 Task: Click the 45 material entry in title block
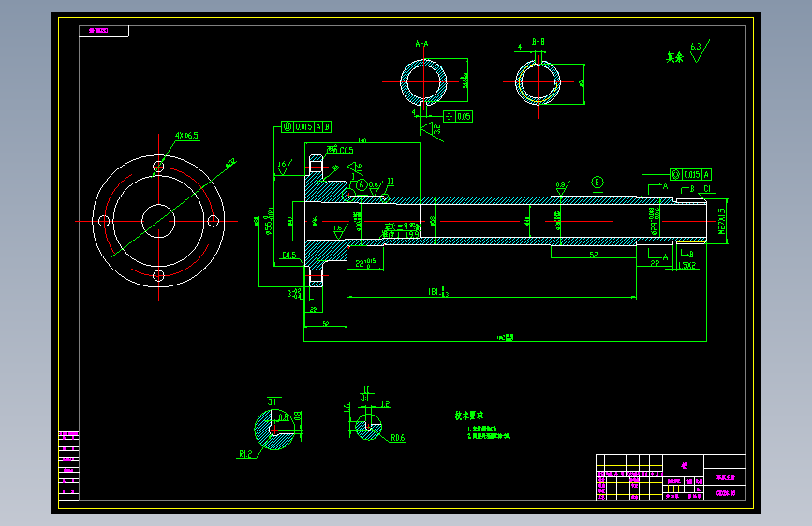tap(684, 466)
